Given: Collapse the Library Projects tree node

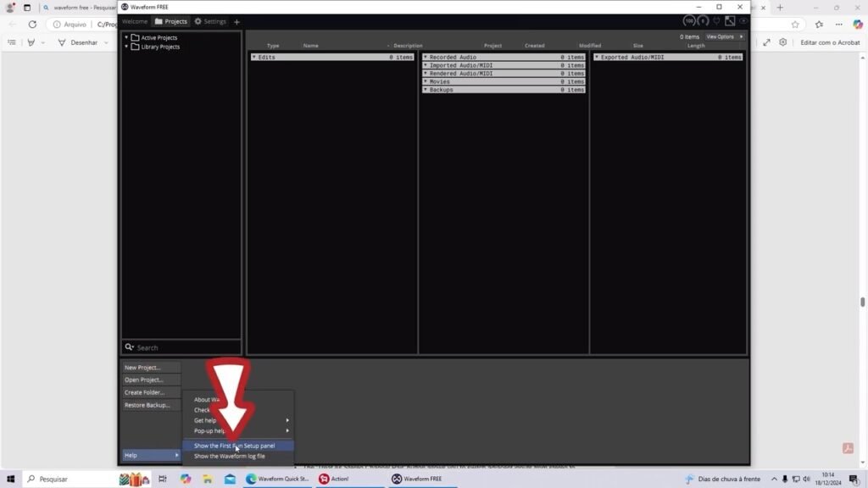Looking at the screenshot, I should tap(126, 47).
